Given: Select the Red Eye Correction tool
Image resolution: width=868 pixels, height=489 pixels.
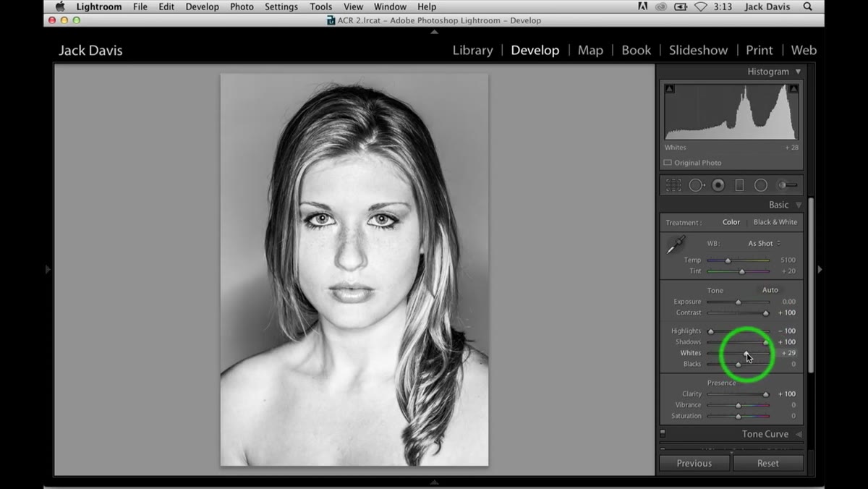Looking at the screenshot, I should (718, 185).
